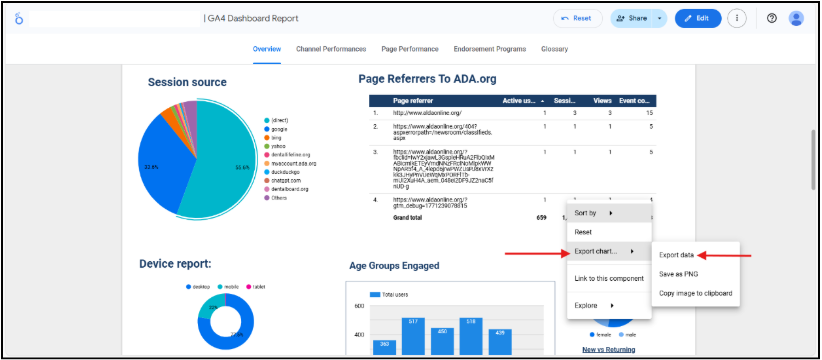Open the Glossary tab

tap(554, 49)
